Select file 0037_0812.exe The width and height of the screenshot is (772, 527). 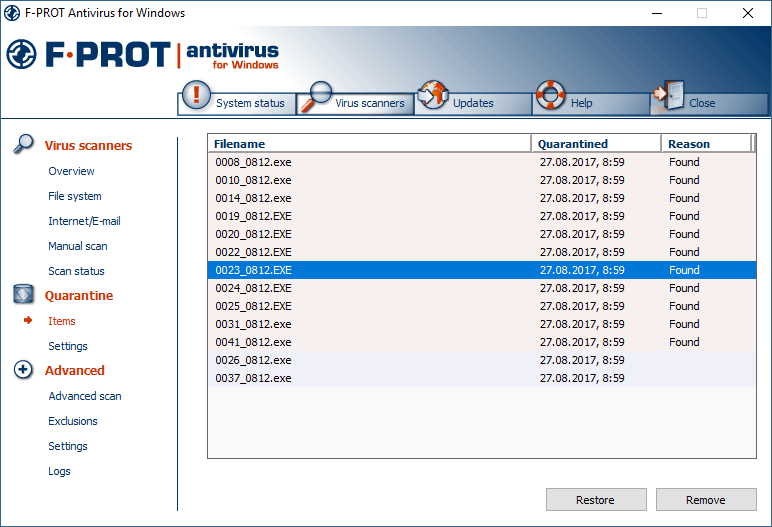[482, 378]
